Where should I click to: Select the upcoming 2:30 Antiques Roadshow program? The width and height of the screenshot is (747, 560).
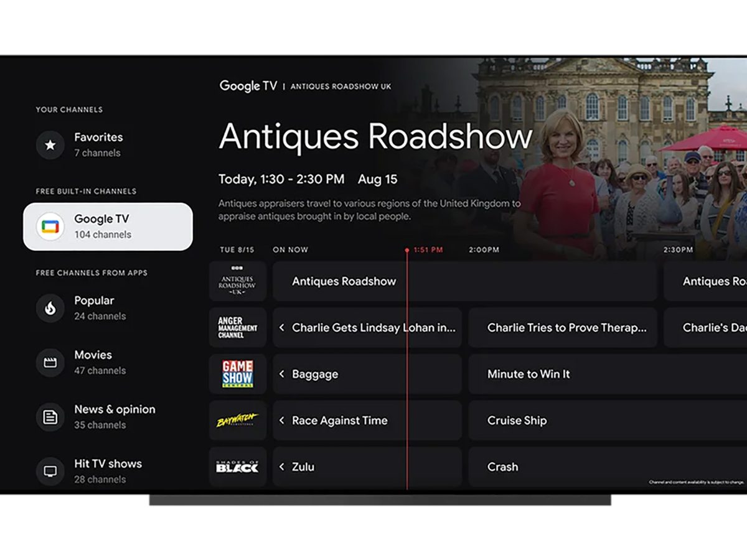coord(705,281)
